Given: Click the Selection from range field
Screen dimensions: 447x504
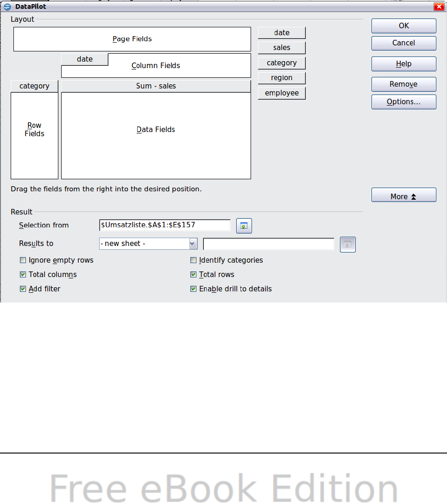Looking at the screenshot, I should point(165,225).
